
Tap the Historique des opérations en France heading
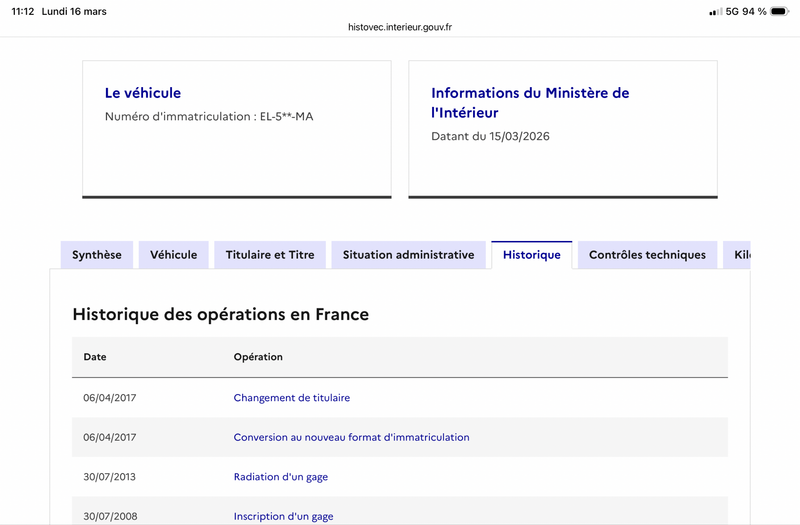221,314
